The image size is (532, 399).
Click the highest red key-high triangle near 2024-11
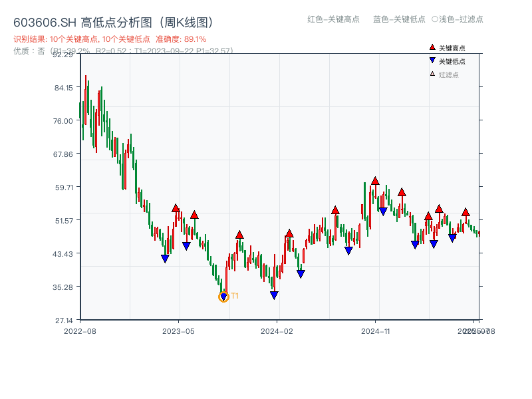point(375,181)
